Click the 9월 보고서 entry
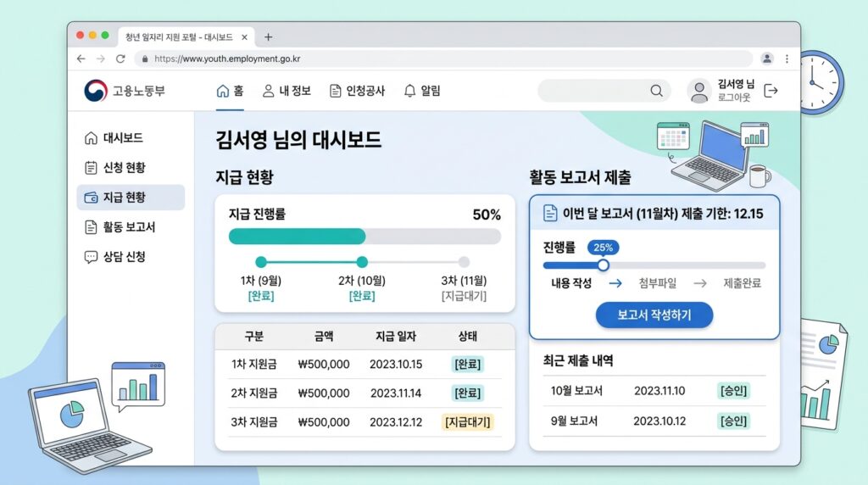868x485 pixels. (574, 421)
